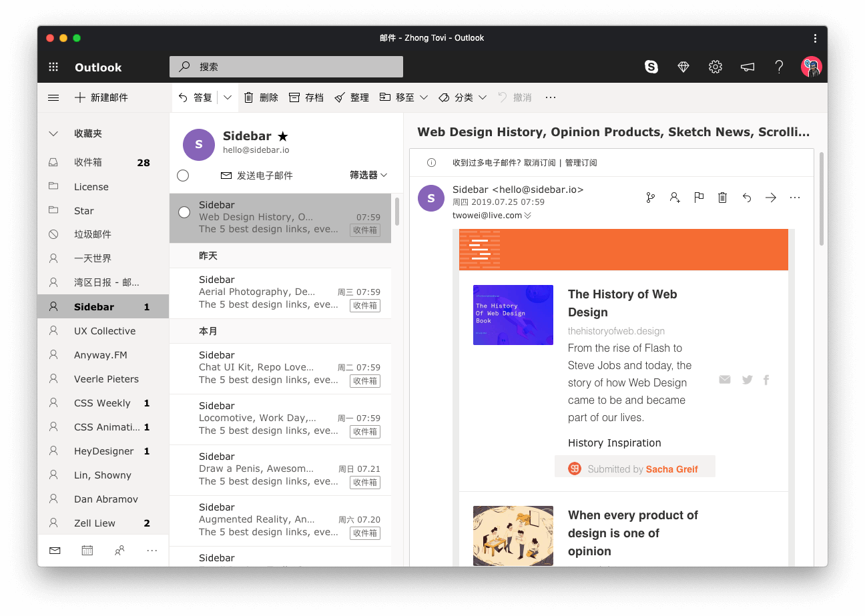Select CSS Weekly in favorites
The image size is (865, 616).
[103, 403]
